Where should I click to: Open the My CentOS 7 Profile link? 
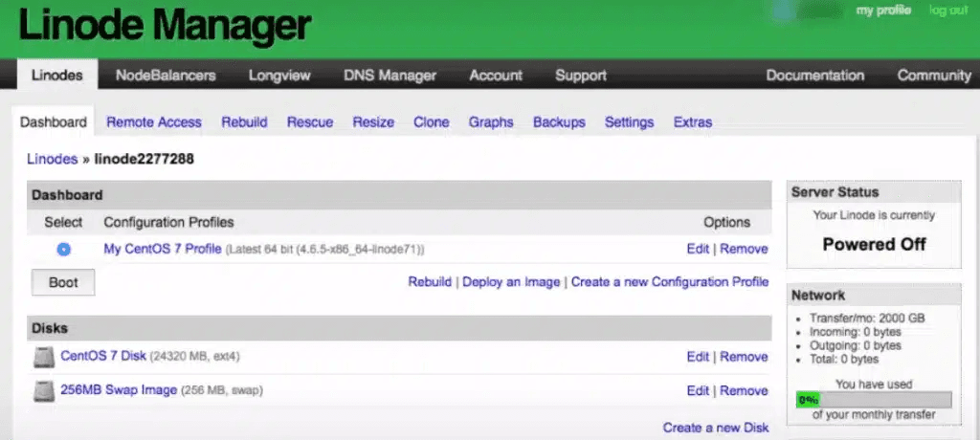coord(163,249)
